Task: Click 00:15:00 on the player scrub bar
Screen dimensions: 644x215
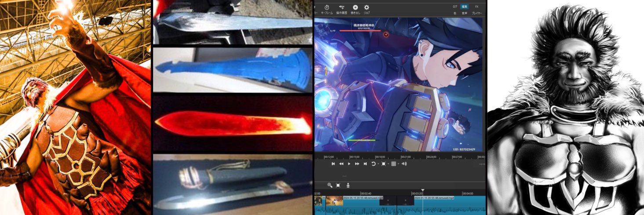Action: (355, 157)
